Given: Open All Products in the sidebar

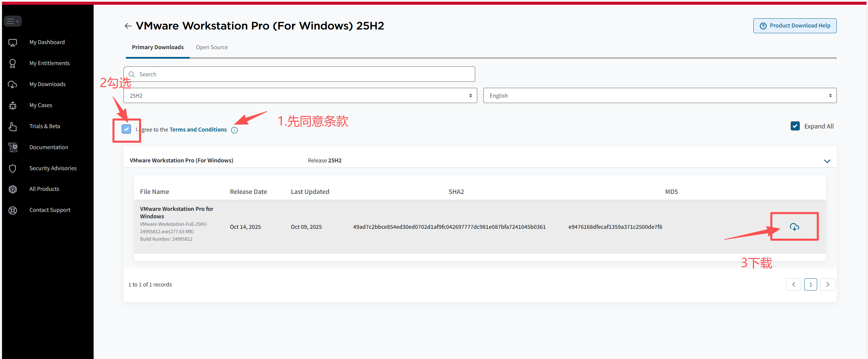Looking at the screenshot, I should [x=44, y=189].
